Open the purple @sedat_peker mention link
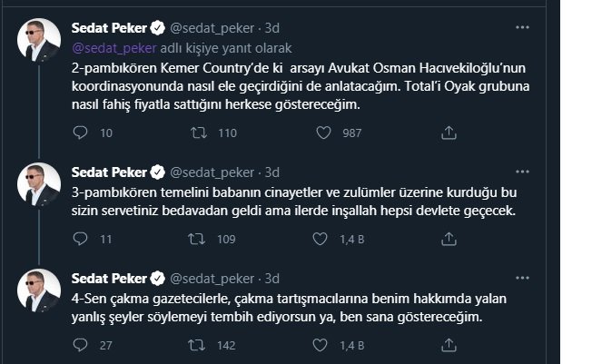592x364 pixels. [114, 48]
